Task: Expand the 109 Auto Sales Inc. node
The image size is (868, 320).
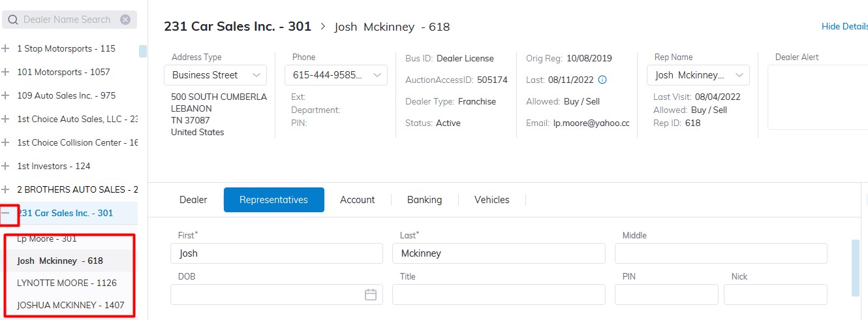Action: 6,95
